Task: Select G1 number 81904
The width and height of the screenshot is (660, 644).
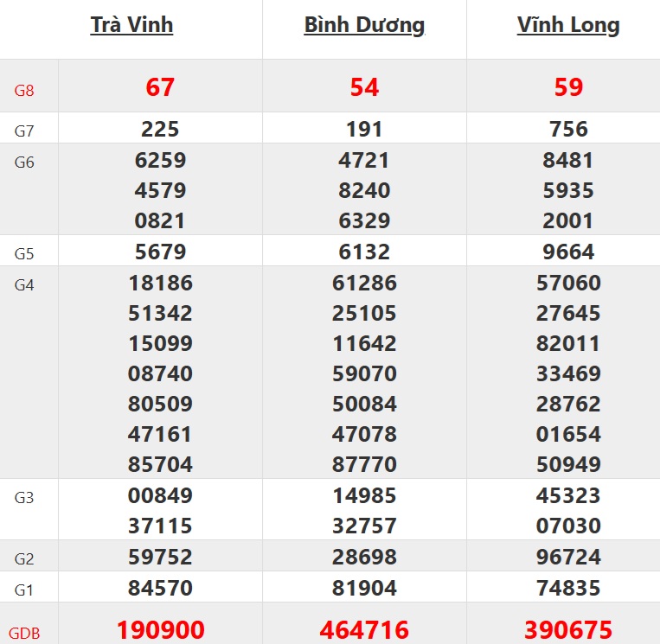Action: 364,589
